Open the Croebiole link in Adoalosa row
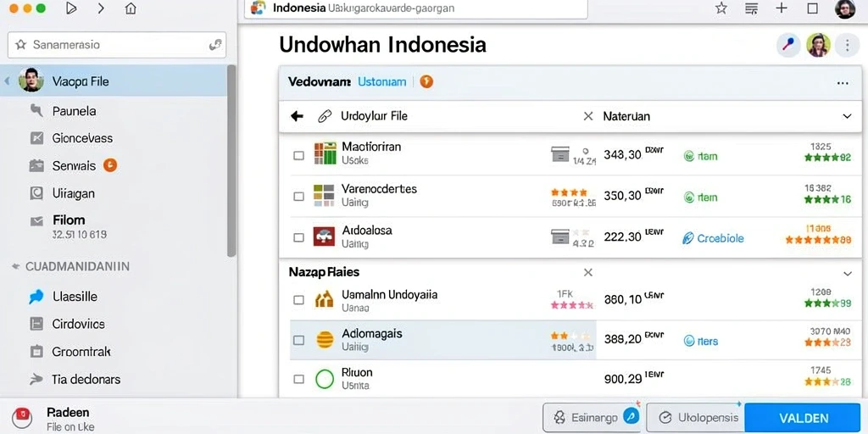 pyautogui.click(x=713, y=238)
